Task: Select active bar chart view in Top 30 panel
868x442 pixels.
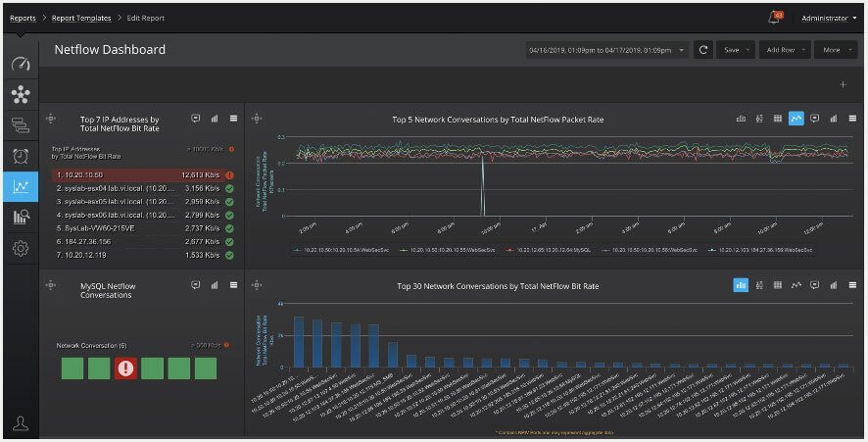Action: (741, 284)
